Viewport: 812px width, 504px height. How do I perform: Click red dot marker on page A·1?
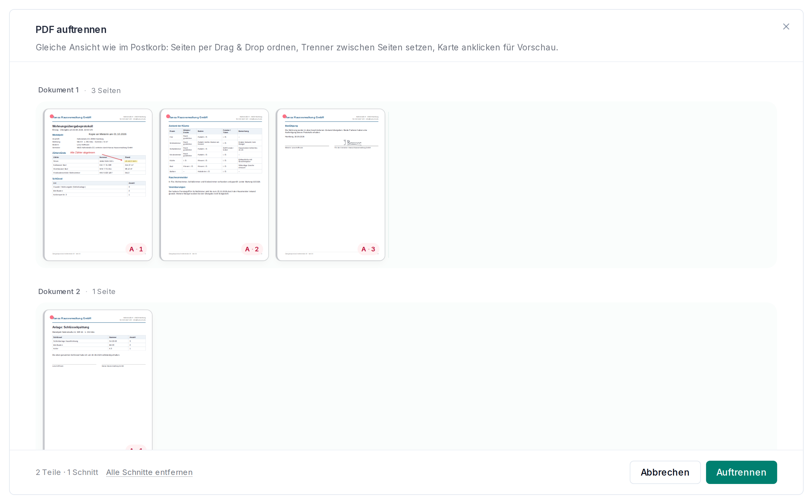[x=52, y=116]
